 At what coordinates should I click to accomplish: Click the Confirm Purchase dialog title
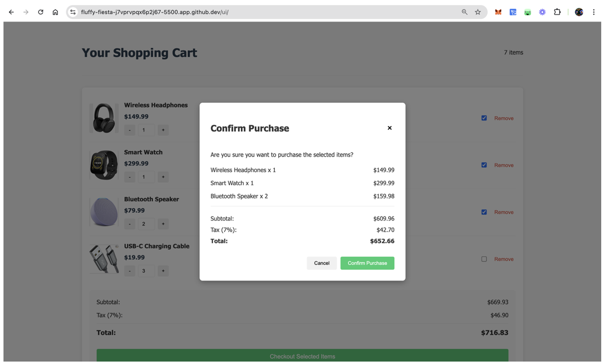(x=250, y=128)
